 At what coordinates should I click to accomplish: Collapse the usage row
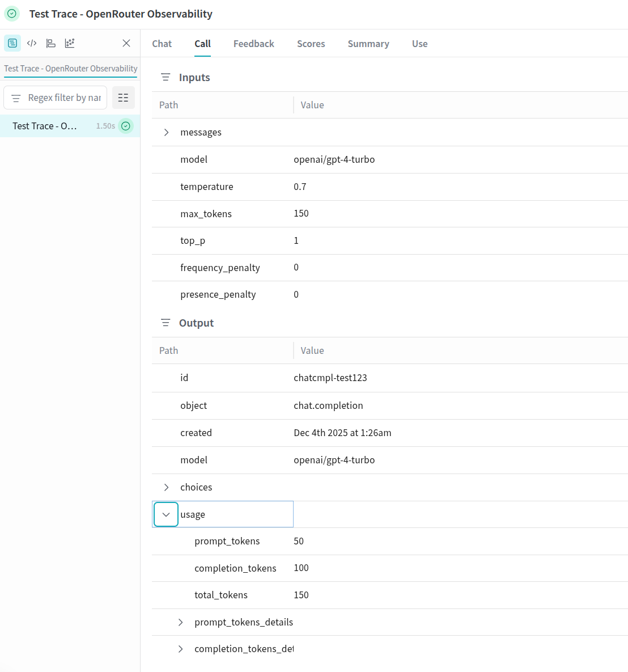tap(166, 514)
